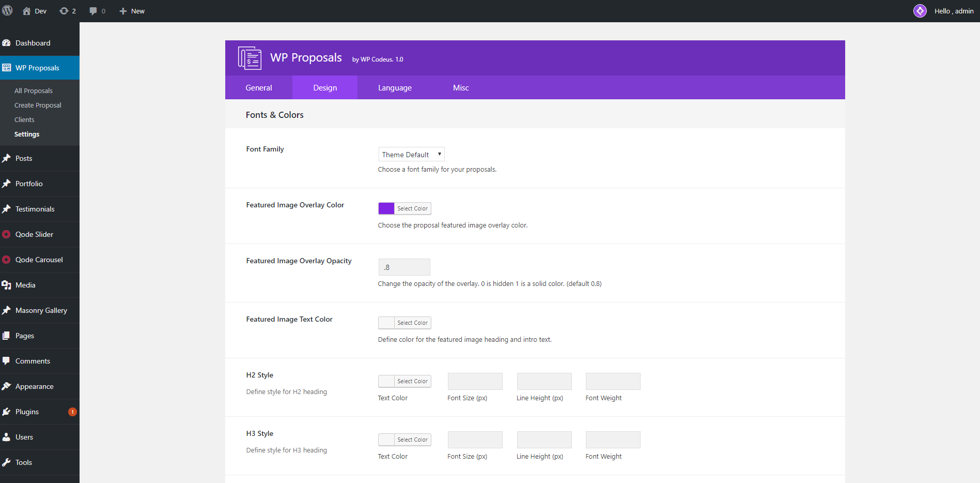Focus the H2 Line Height input
The image size is (980, 483).
click(544, 381)
